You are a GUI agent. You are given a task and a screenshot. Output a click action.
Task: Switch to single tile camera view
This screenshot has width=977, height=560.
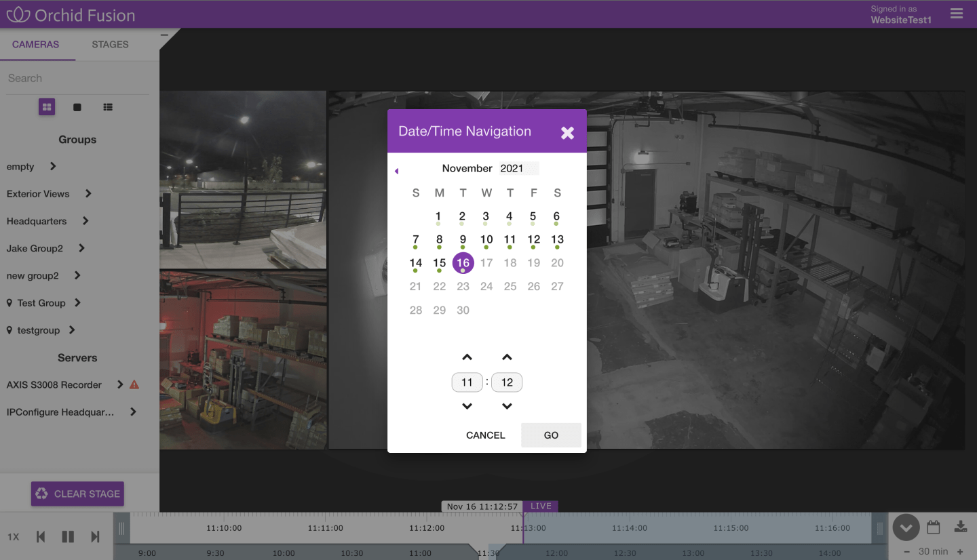click(x=77, y=107)
